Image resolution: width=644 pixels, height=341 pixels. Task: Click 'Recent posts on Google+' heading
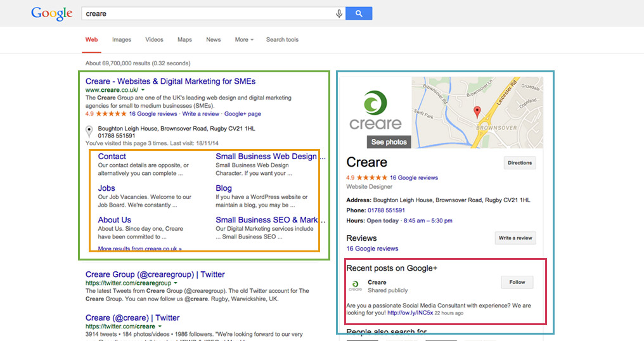pyautogui.click(x=392, y=268)
